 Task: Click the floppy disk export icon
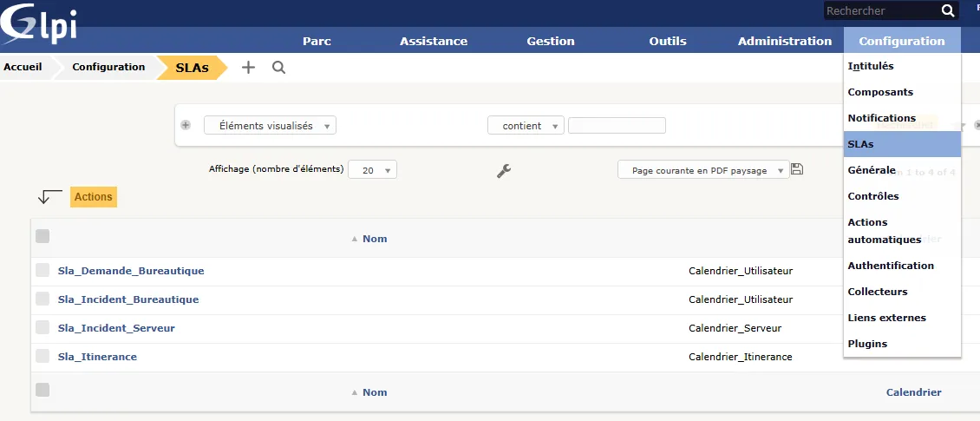796,168
